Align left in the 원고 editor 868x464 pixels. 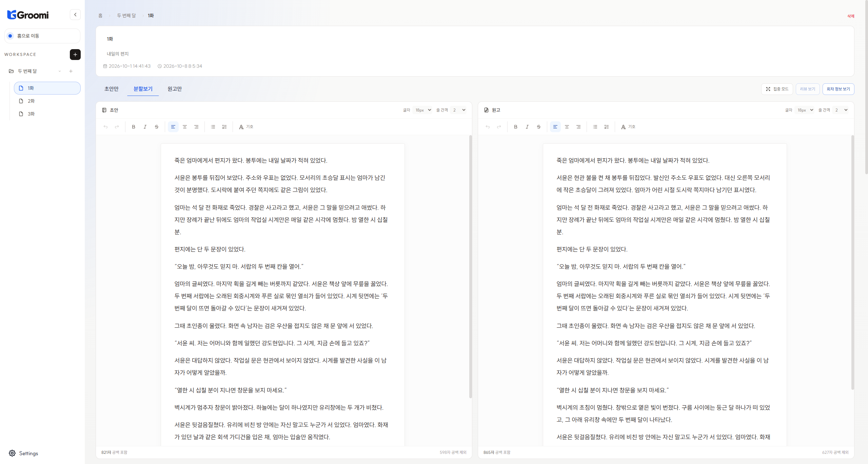tap(555, 127)
